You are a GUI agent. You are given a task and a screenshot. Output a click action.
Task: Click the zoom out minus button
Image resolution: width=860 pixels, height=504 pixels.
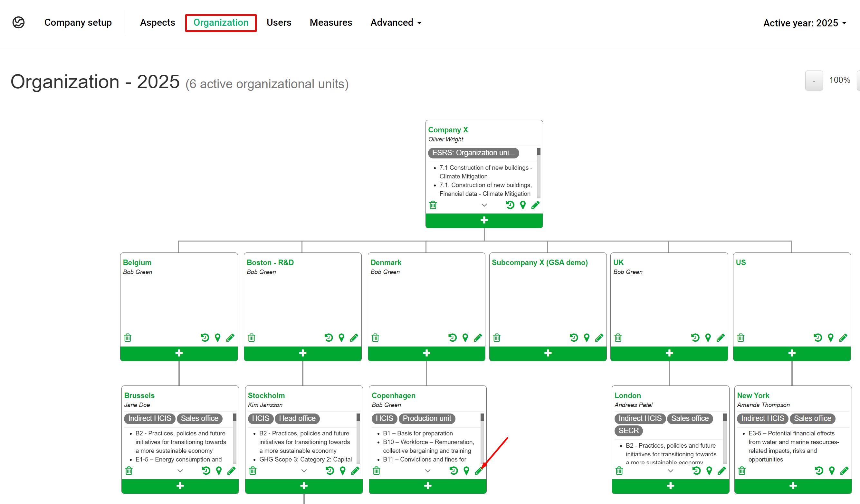coord(814,81)
